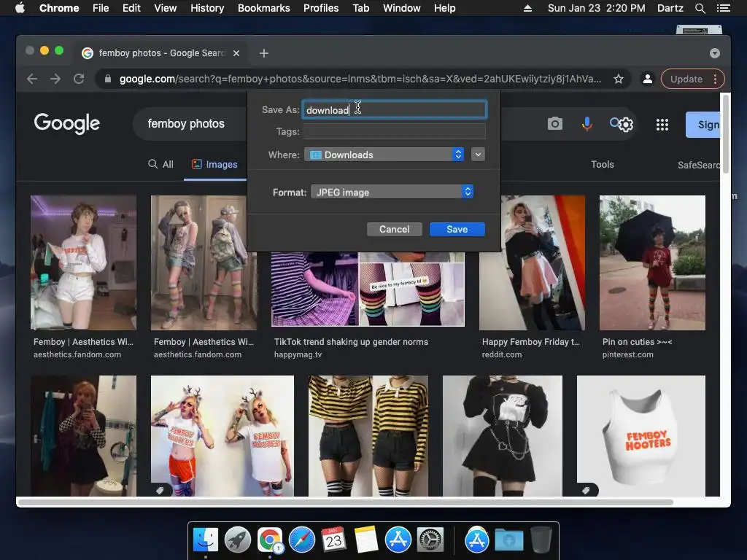
Task: Click the Google logo
Action: point(67,123)
